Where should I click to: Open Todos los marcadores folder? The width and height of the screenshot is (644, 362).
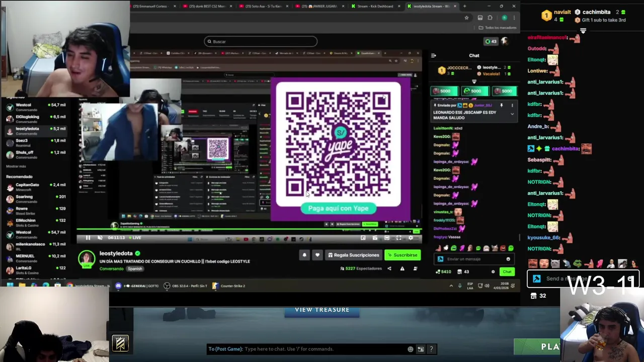point(498,28)
